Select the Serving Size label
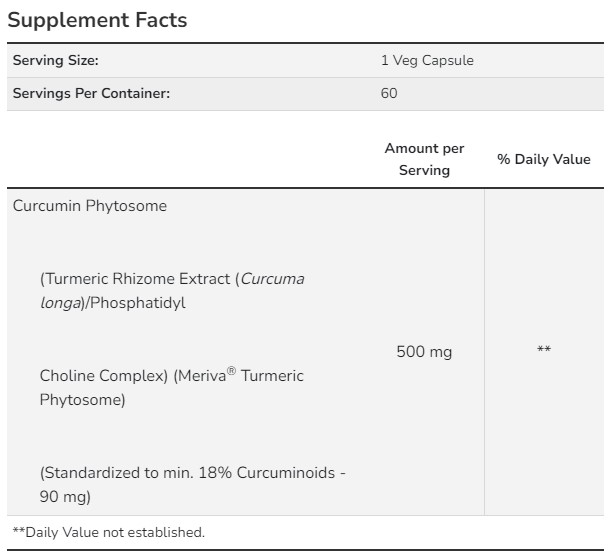The image size is (610, 555). click(x=55, y=60)
